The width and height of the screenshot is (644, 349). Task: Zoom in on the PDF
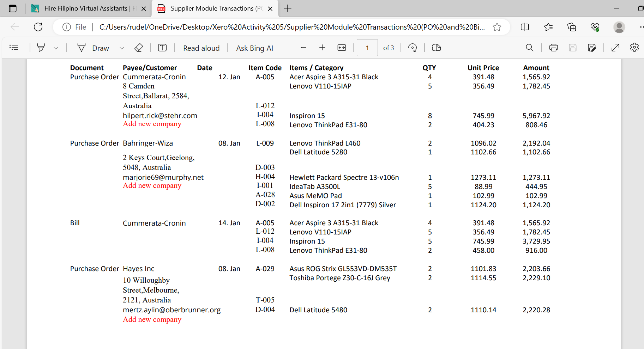pyautogui.click(x=322, y=48)
